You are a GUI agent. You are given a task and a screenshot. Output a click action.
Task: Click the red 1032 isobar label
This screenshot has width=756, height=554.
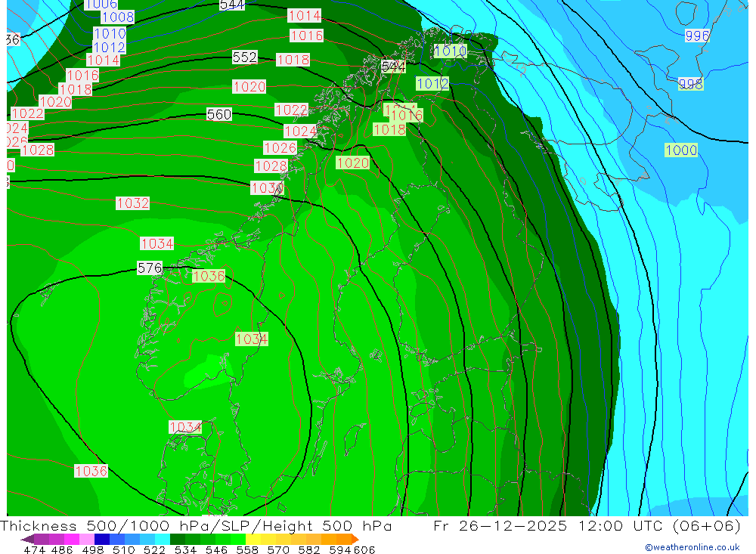(x=132, y=203)
